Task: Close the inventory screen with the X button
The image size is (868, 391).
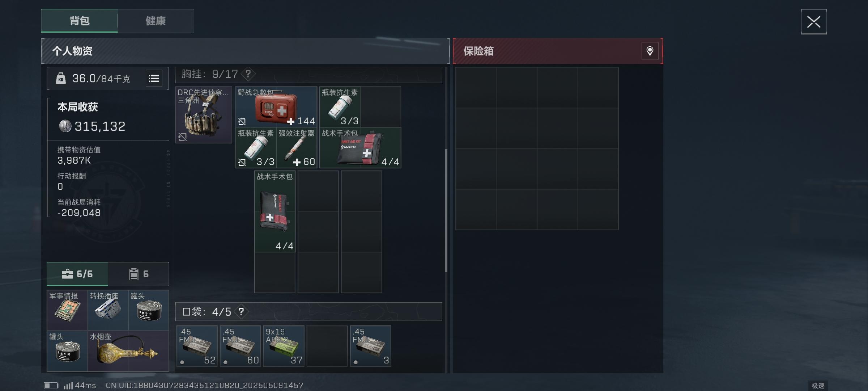Action: 814,22
